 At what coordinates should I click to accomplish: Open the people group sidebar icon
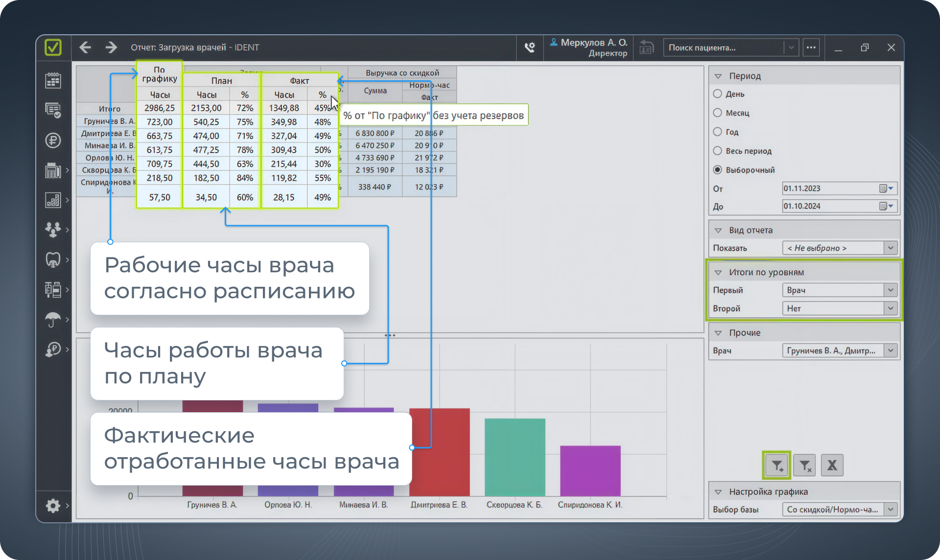53,230
